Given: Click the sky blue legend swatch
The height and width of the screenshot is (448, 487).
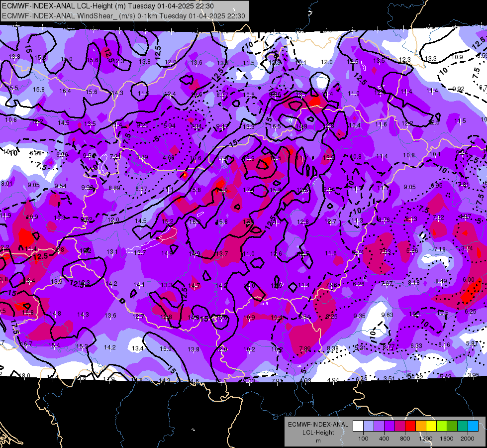Looking at the screenshot, I should (474, 426).
